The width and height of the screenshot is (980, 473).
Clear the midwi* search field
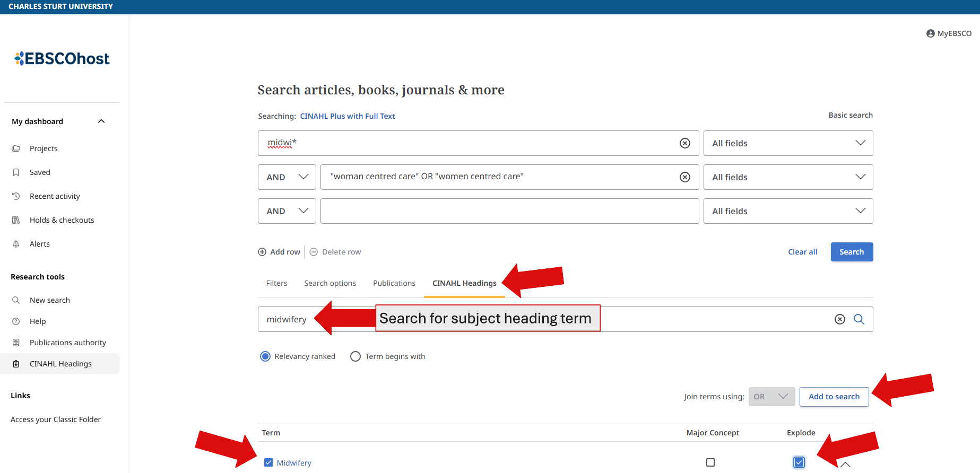685,143
